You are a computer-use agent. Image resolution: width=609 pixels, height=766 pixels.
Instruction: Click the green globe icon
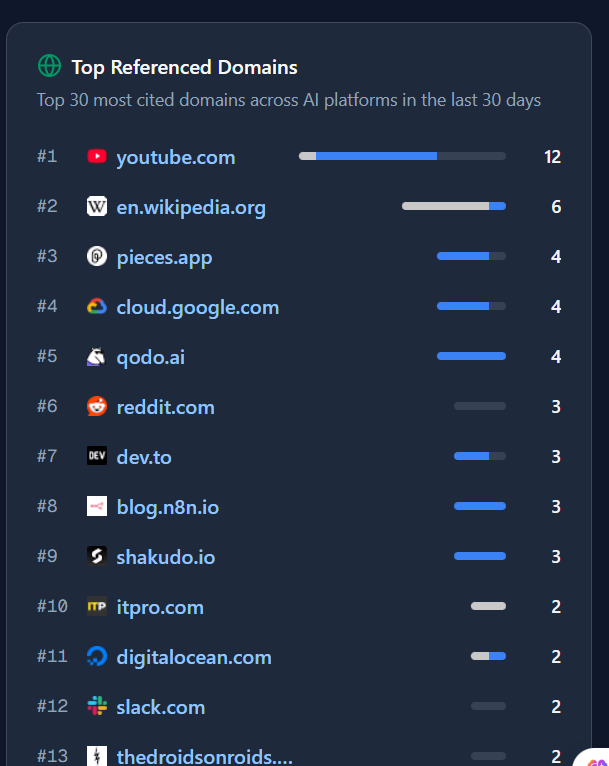tap(49, 66)
